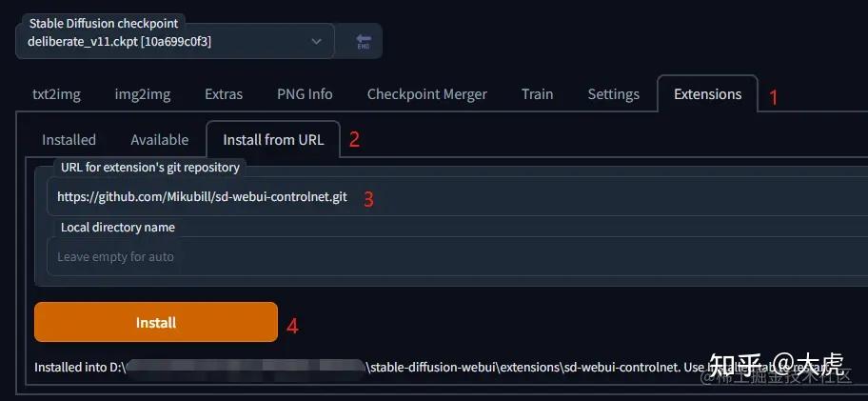Open the Available extensions sub-tab

tap(159, 140)
